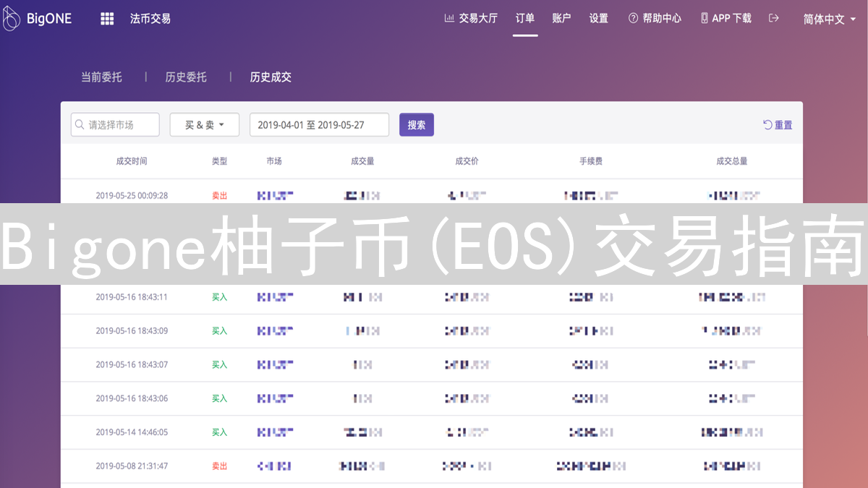
Task: Click APP 下载 download link
Action: pyautogui.click(x=726, y=19)
